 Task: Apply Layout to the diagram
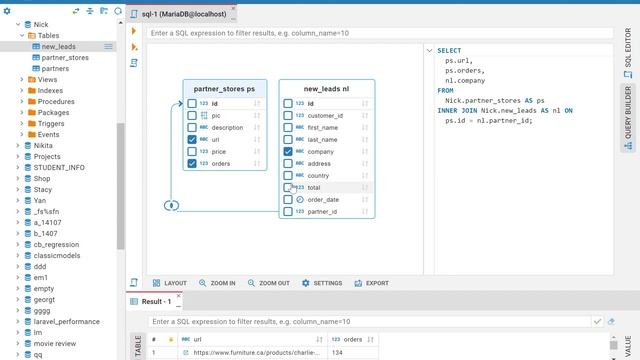click(170, 283)
